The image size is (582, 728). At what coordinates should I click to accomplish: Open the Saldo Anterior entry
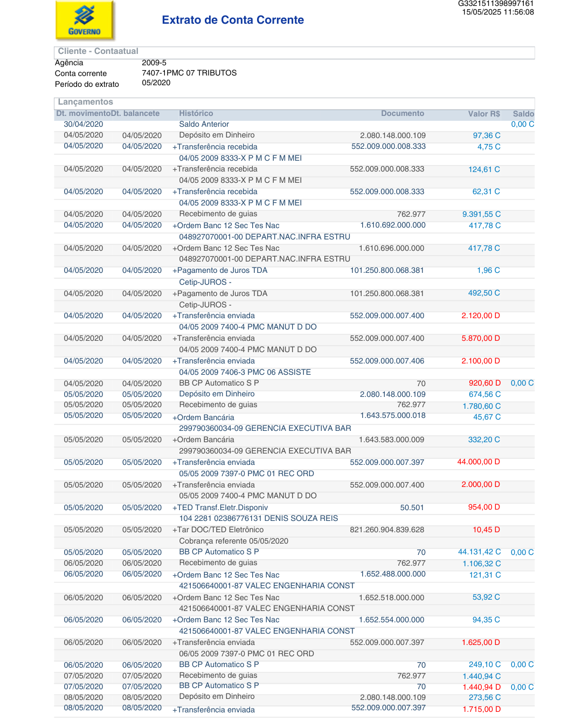tap(204, 124)
